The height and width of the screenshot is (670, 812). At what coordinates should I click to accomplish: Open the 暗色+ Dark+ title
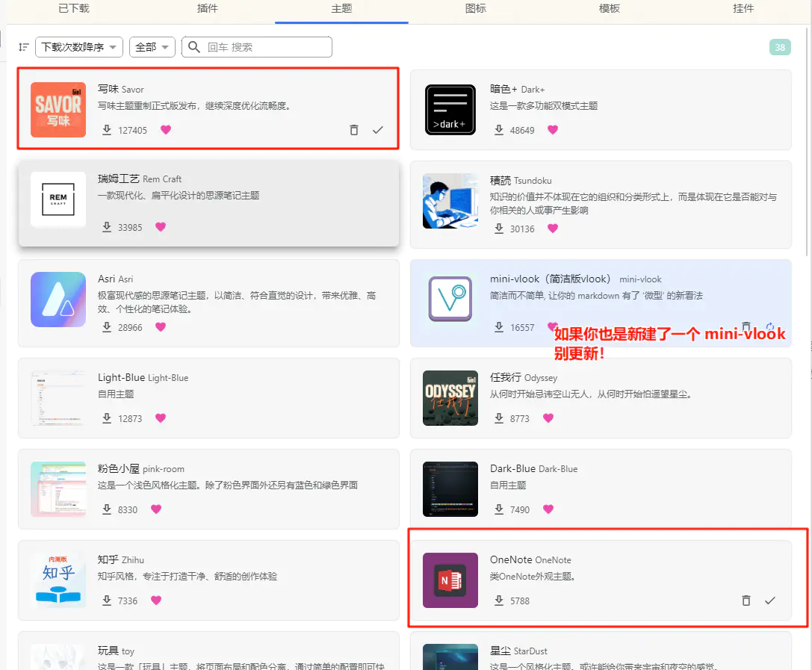coord(518,89)
